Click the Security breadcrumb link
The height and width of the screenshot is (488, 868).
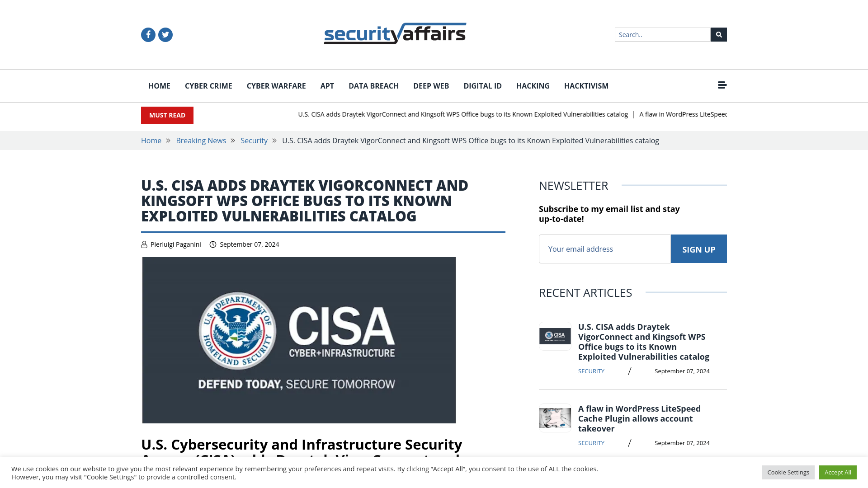253,141
